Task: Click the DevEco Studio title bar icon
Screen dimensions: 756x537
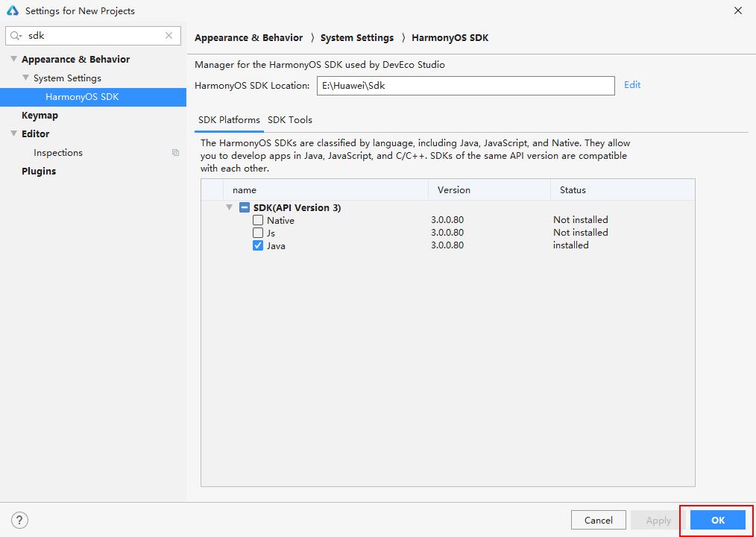Action: [12, 11]
